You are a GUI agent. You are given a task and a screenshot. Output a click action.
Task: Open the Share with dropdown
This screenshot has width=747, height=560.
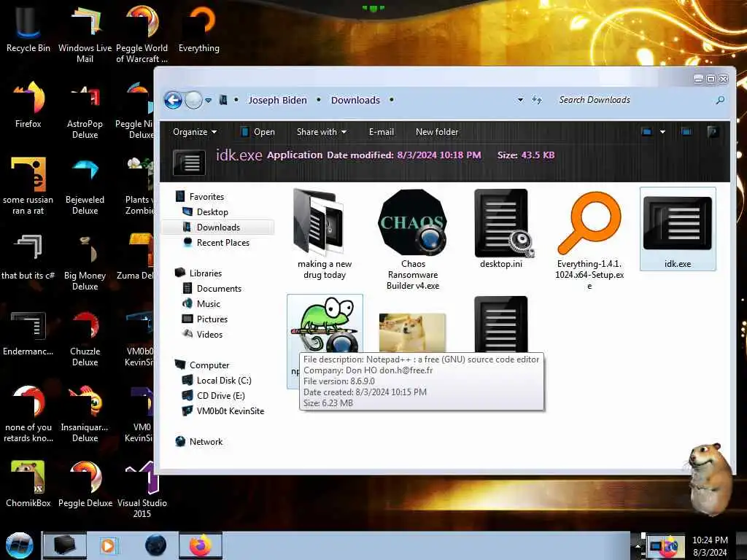(322, 132)
